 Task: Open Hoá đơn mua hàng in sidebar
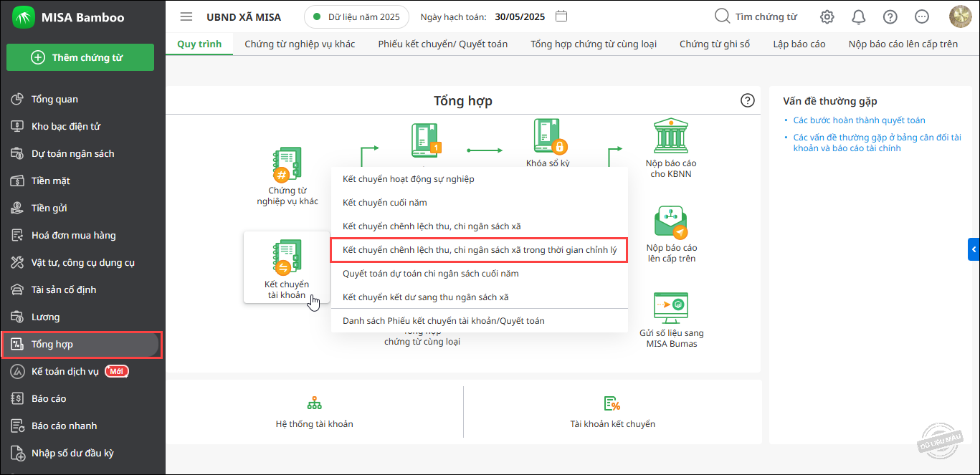(82, 235)
